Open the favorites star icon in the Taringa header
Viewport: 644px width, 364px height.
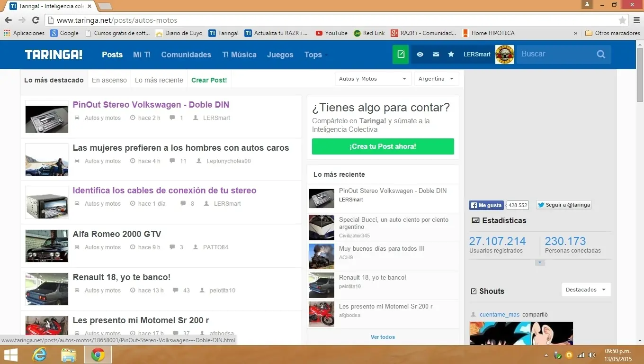click(451, 55)
